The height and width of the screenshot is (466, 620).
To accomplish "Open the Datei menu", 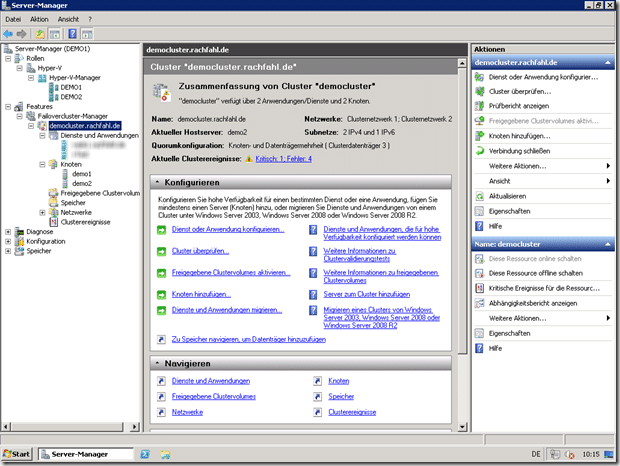I will tap(13, 19).
